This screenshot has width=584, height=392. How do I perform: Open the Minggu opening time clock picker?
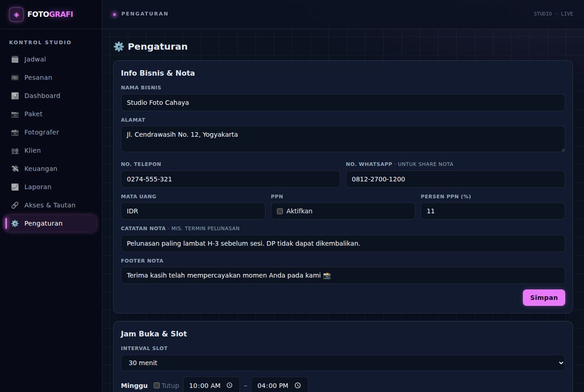pos(229,385)
